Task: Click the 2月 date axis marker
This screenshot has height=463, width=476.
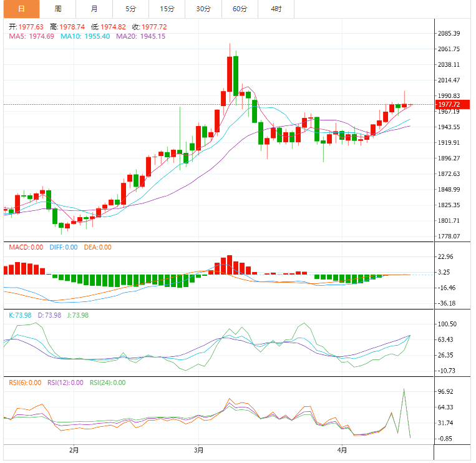Action: click(x=74, y=451)
